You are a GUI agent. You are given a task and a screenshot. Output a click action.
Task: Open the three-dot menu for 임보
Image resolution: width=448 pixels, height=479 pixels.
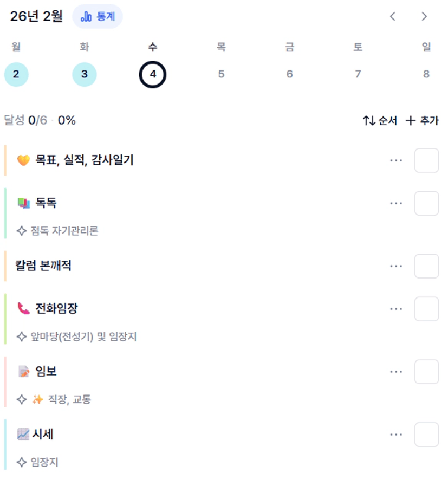(396, 372)
